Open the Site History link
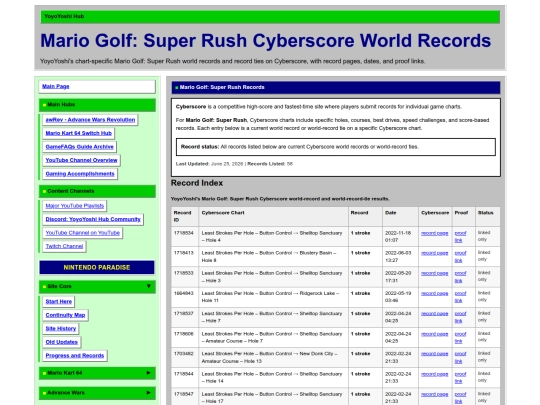 (x=61, y=329)
